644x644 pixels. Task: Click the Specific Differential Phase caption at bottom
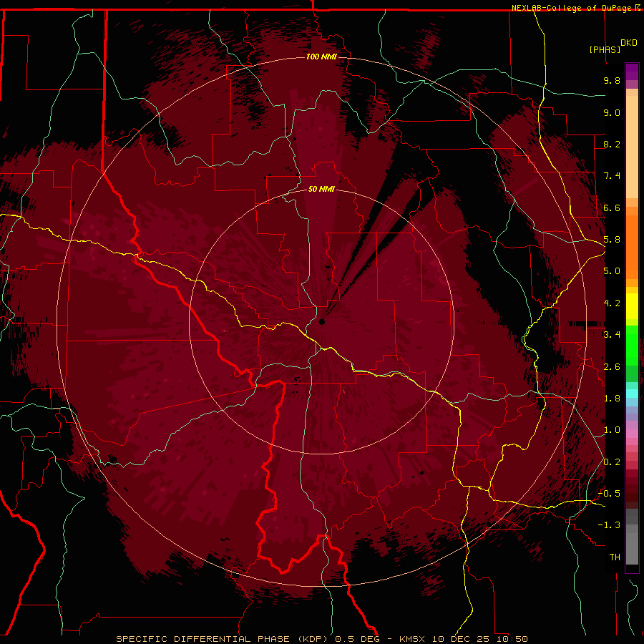click(321, 639)
